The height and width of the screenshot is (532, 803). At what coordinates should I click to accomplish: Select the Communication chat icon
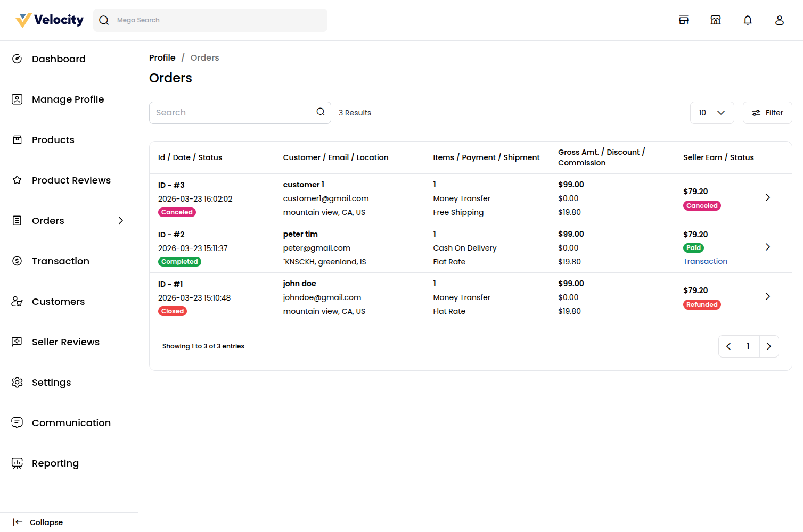(17, 422)
